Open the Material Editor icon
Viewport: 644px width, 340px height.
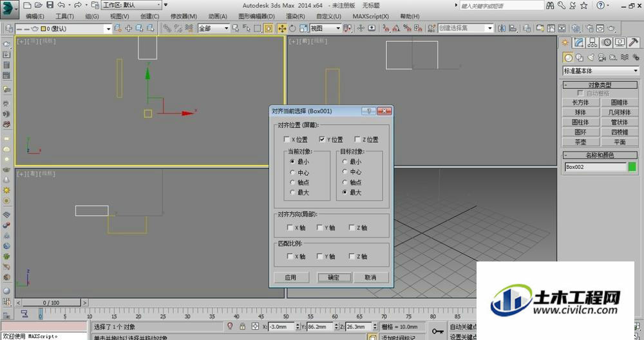576,28
